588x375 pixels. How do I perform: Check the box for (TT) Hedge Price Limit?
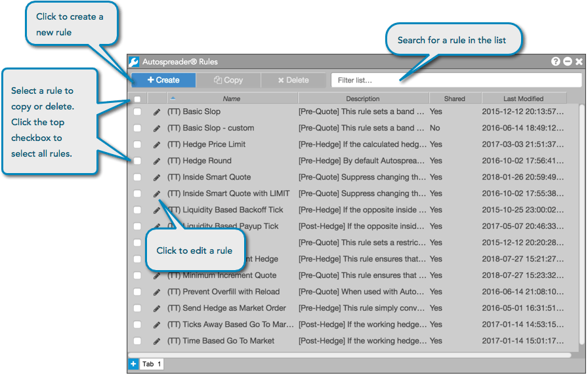(x=137, y=145)
